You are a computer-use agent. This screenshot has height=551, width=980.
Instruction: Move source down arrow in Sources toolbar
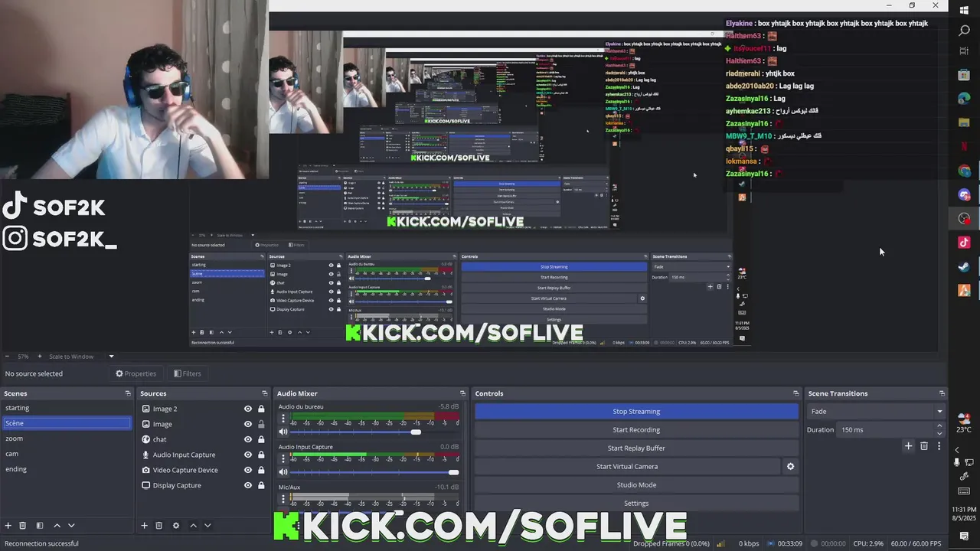click(207, 526)
